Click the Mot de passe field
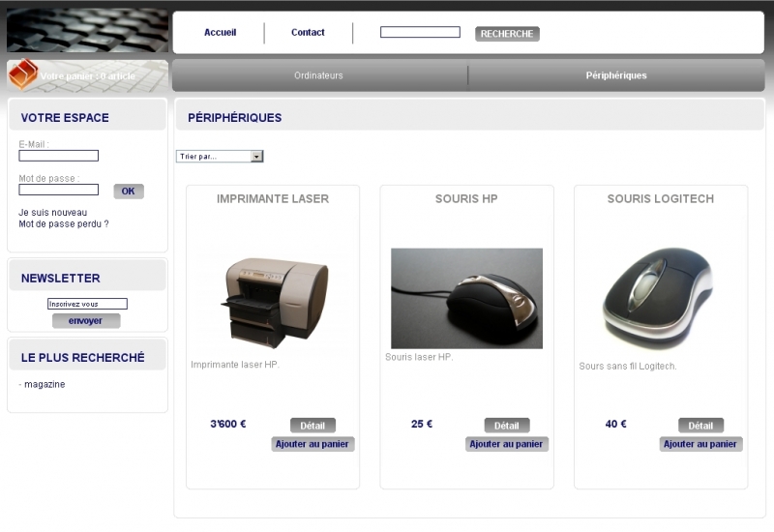The width and height of the screenshot is (774, 532). [59, 190]
